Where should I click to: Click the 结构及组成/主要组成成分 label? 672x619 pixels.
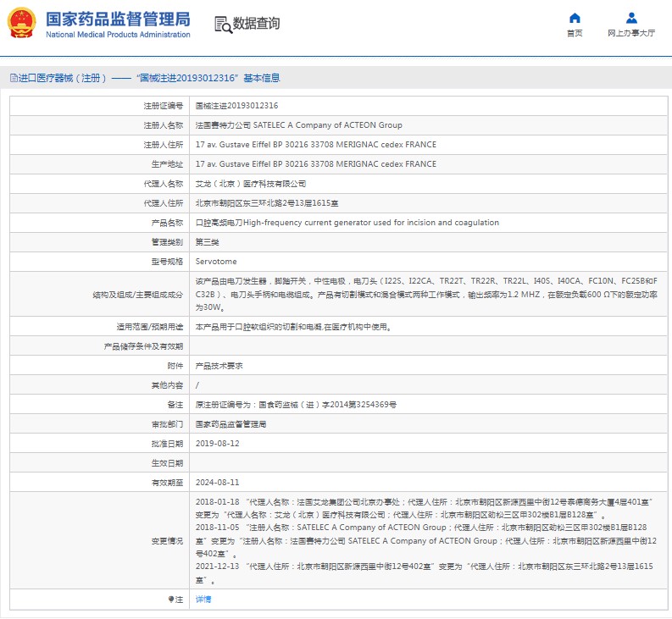tap(138, 295)
